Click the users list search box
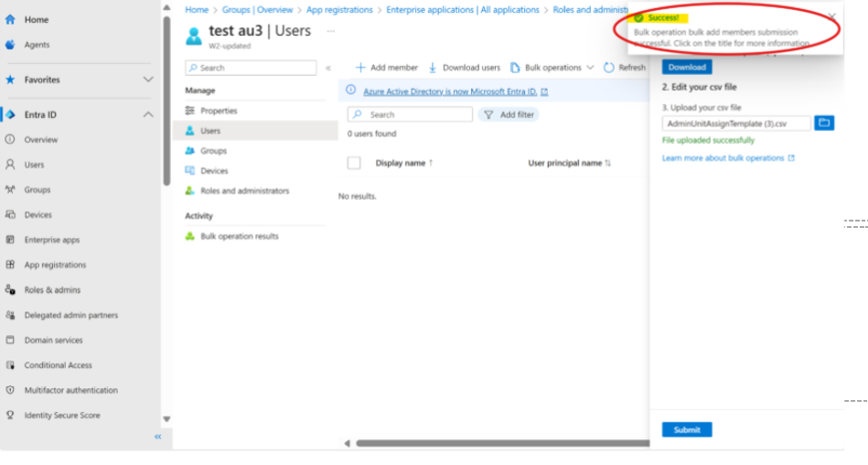The height and width of the screenshot is (465, 868). click(x=410, y=114)
